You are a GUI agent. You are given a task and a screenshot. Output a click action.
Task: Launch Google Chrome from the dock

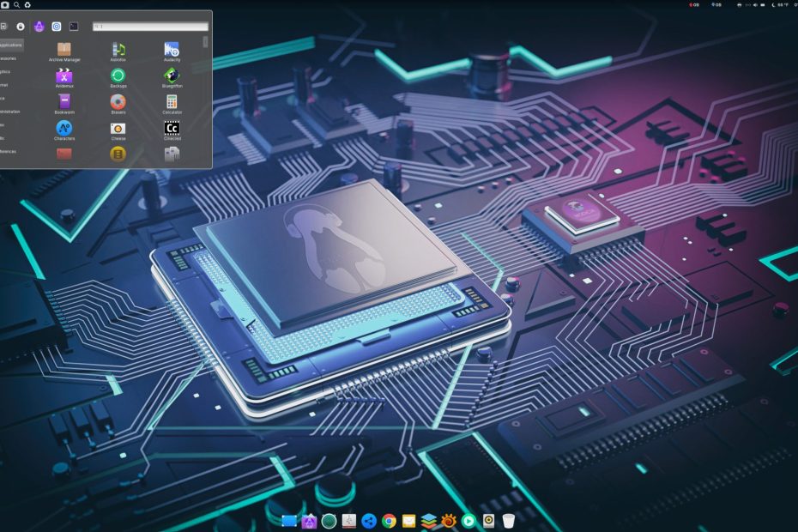pos(389,521)
